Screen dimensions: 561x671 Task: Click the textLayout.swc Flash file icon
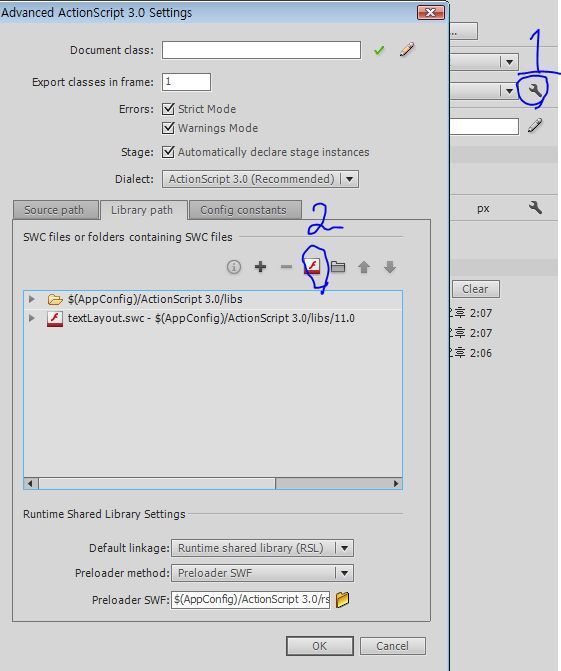pos(55,319)
